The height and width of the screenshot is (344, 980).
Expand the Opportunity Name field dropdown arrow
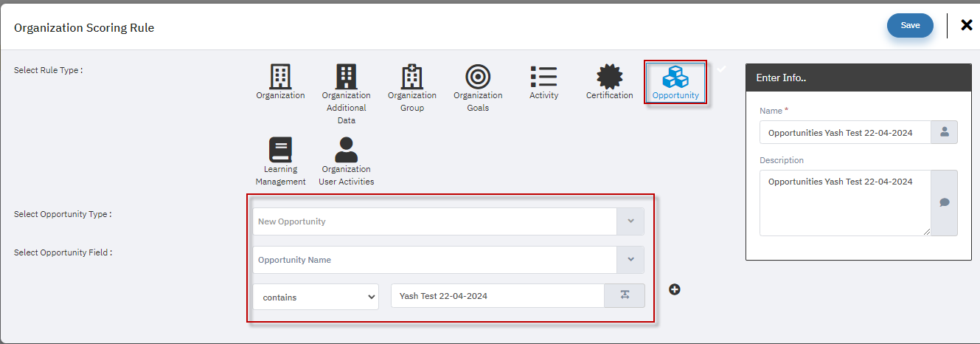tap(630, 260)
